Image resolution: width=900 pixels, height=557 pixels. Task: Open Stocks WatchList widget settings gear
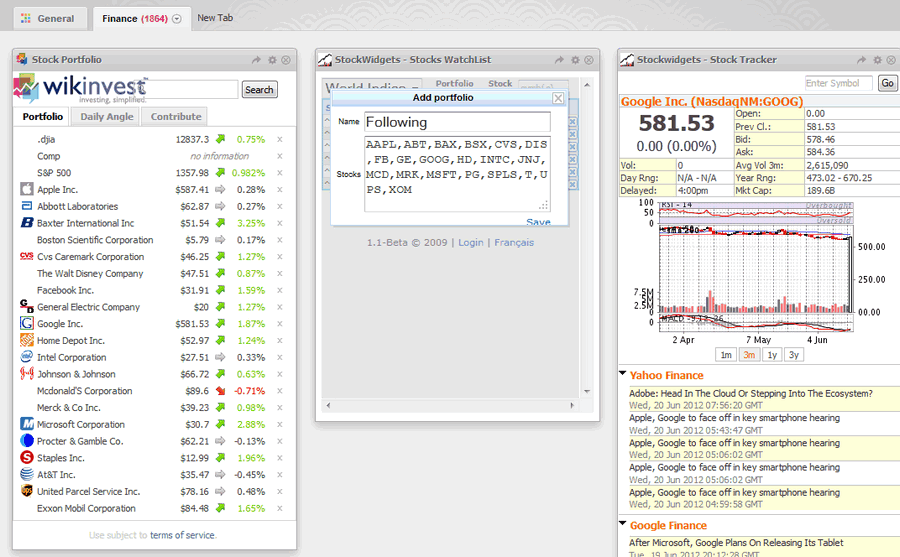pos(575,60)
